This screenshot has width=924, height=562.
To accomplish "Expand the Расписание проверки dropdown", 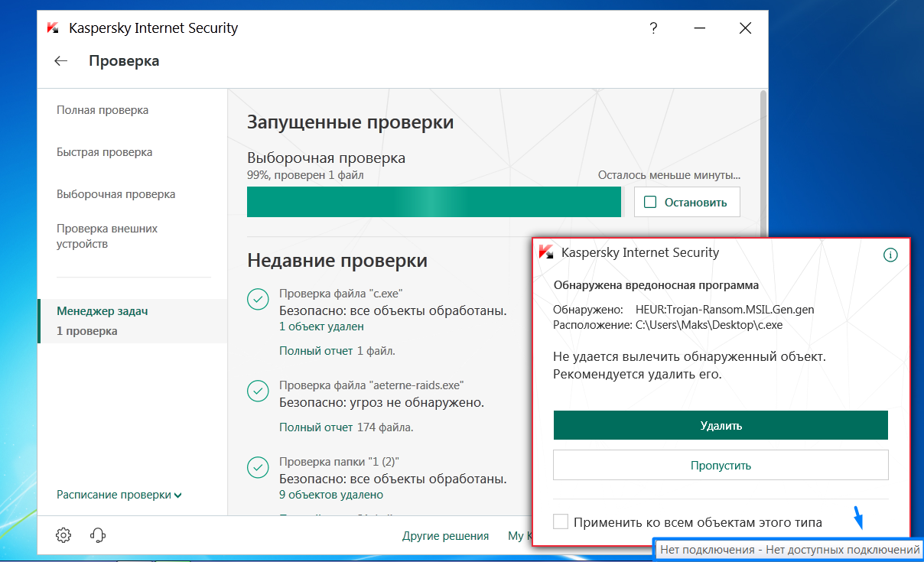I will tap(119, 495).
